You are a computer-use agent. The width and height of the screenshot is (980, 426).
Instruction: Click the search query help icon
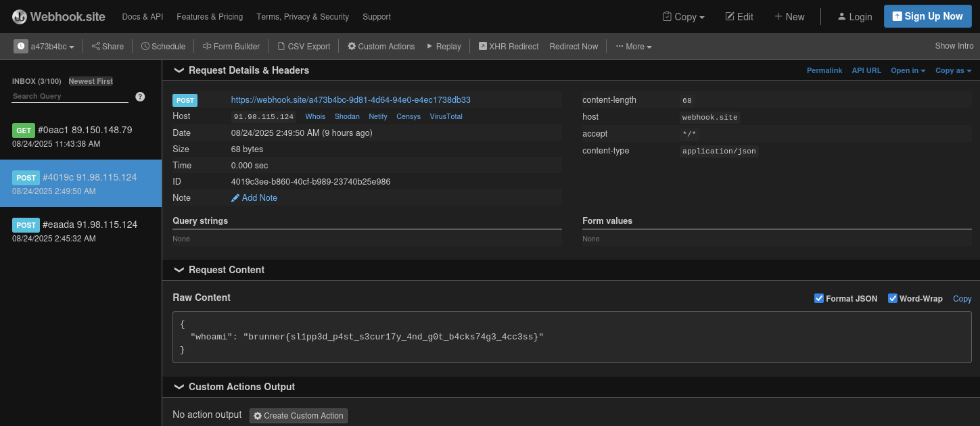pyautogui.click(x=140, y=97)
